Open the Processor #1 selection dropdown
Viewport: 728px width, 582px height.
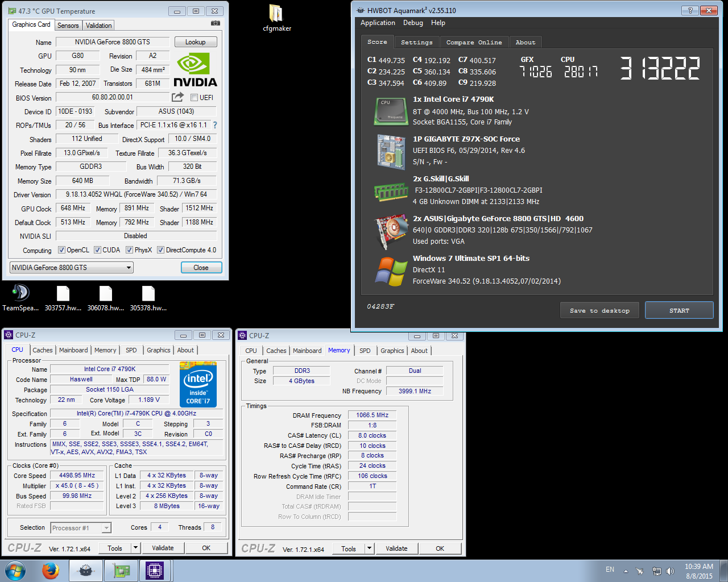pyautogui.click(x=80, y=528)
